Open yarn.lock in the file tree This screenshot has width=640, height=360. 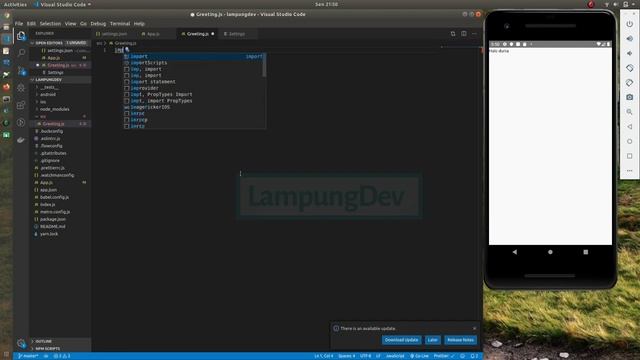49,234
